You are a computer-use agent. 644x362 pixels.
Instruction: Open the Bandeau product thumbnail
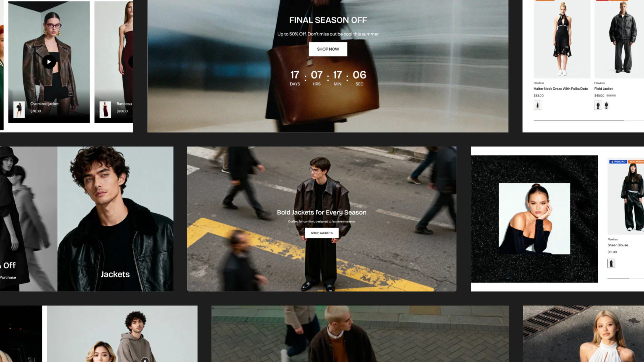105,110
